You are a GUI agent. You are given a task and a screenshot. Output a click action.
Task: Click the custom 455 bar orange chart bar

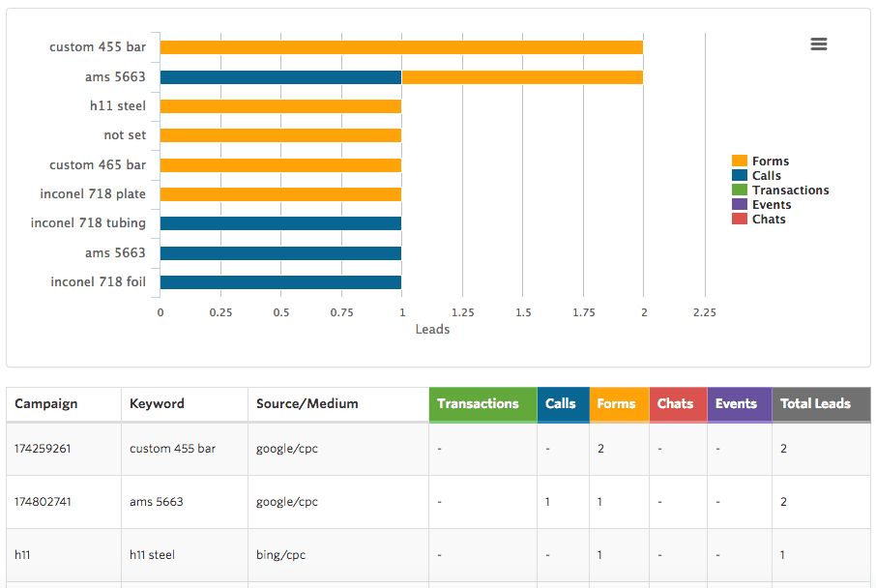(401, 47)
